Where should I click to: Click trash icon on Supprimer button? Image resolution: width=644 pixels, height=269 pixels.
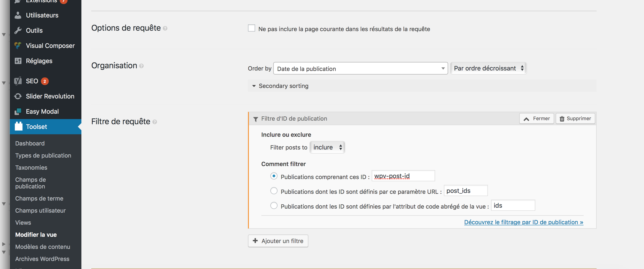[562, 119]
